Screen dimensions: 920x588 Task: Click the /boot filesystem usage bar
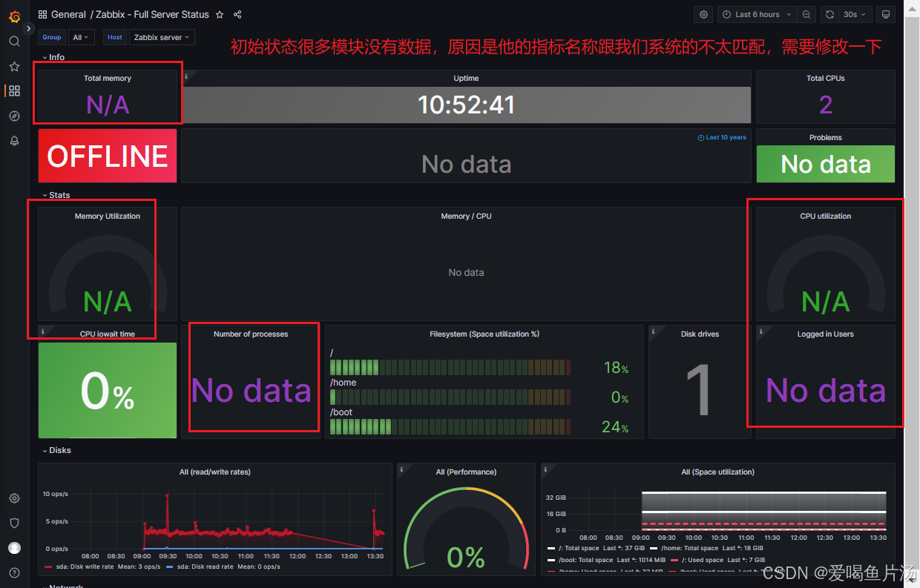tap(450, 426)
